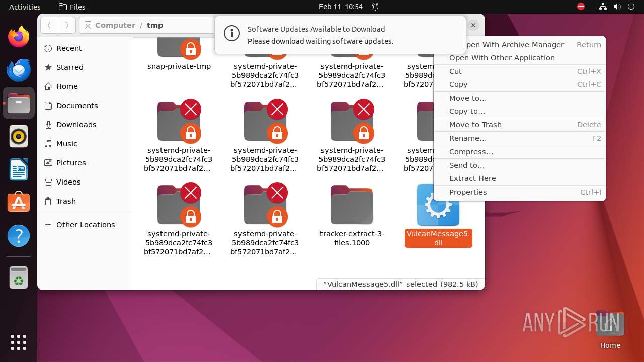The image size is (644, 362).
Task: Select the VulcanMessage5.dll file icon
Action: (x=438, y=205)
